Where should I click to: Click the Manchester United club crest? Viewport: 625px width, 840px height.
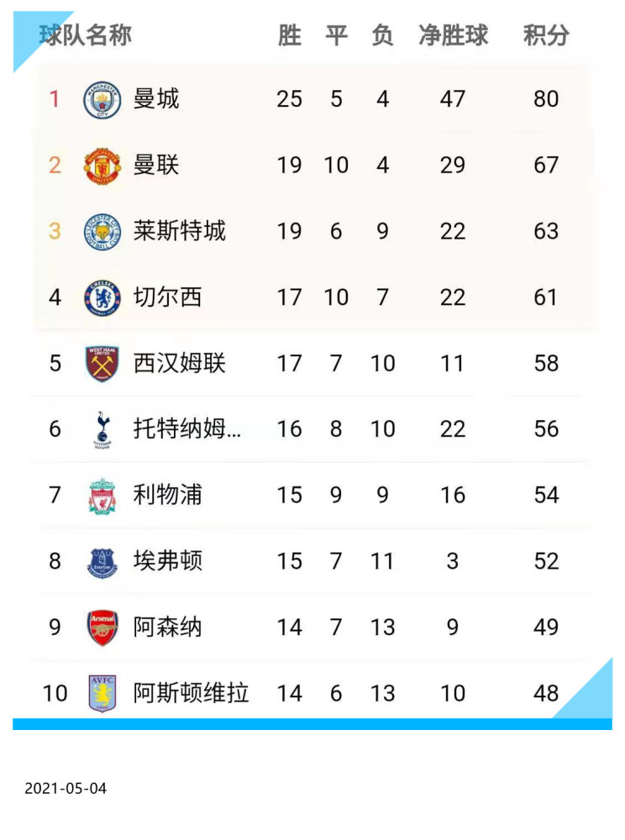point(102,166)
